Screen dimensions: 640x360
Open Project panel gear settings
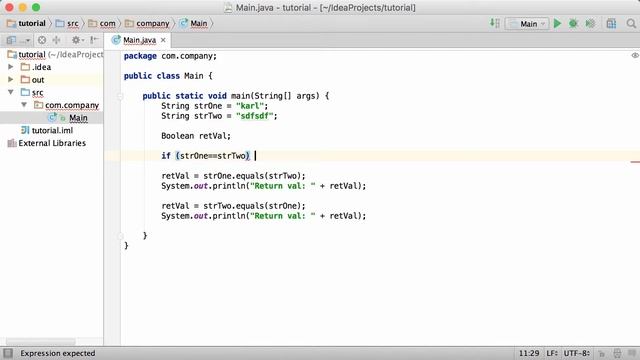coord(77,40)
